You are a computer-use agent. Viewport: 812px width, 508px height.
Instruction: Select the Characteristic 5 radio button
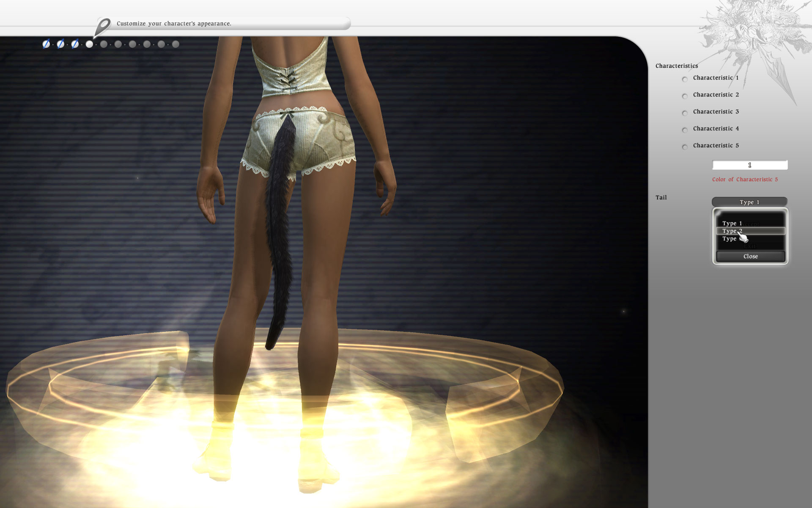(685, 147)
